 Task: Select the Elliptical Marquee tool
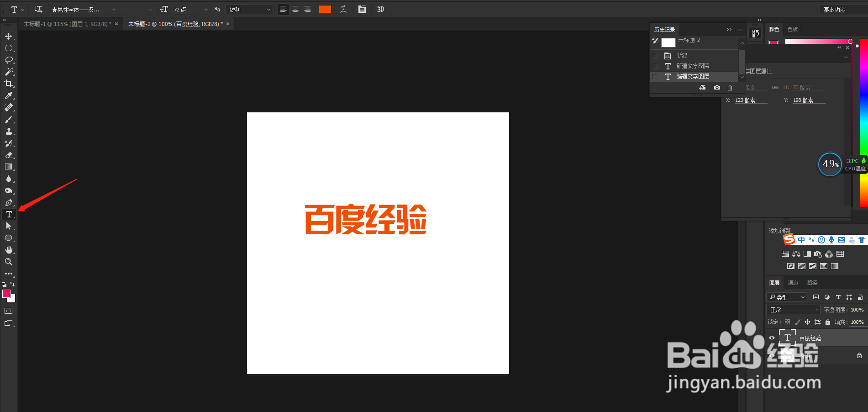click(9, 48)
